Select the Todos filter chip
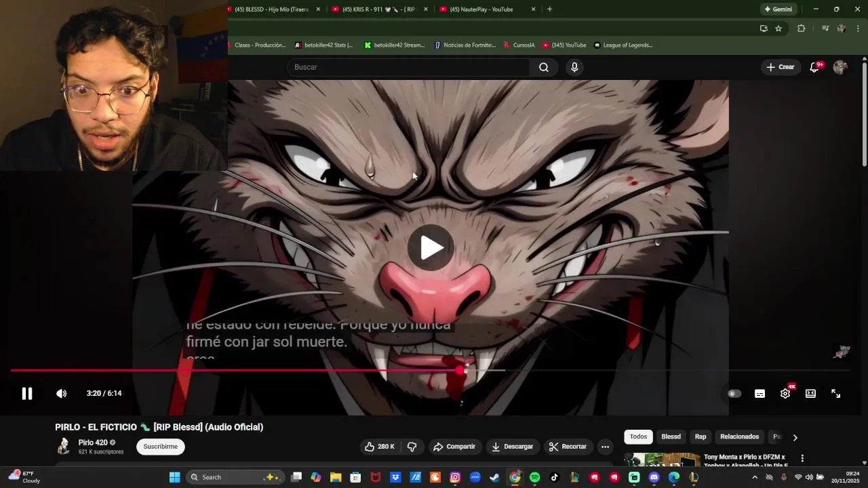 coord(638,436)
